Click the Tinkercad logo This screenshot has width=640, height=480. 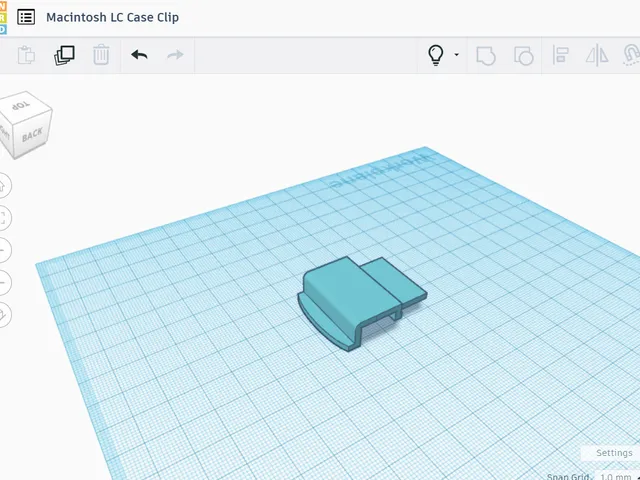(x=3, y=17)
